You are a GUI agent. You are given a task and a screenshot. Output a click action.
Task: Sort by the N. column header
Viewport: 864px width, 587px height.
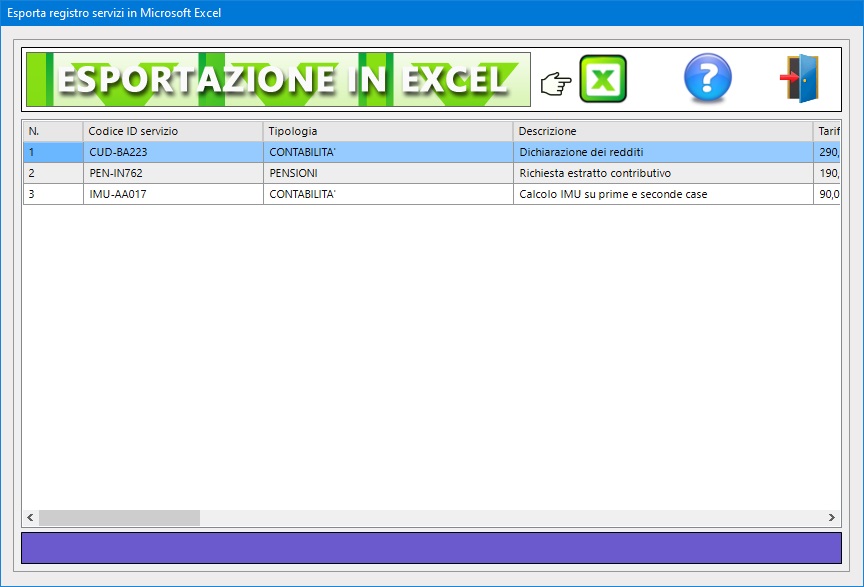(53, 131)
